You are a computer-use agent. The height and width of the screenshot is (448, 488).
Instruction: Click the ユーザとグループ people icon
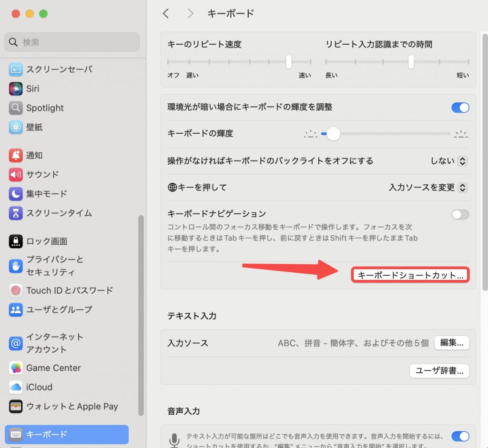[x=16, y=309]
